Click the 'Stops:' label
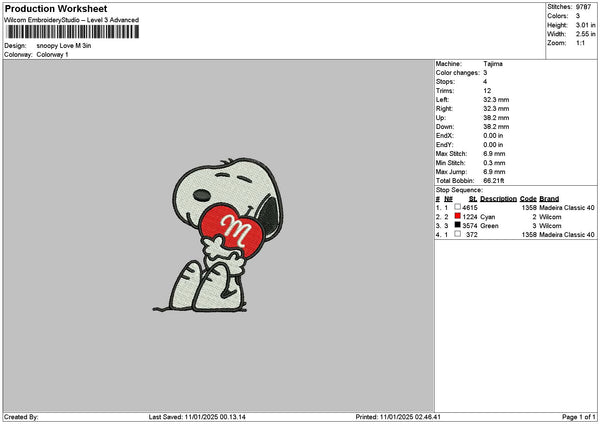 (445, 82)
